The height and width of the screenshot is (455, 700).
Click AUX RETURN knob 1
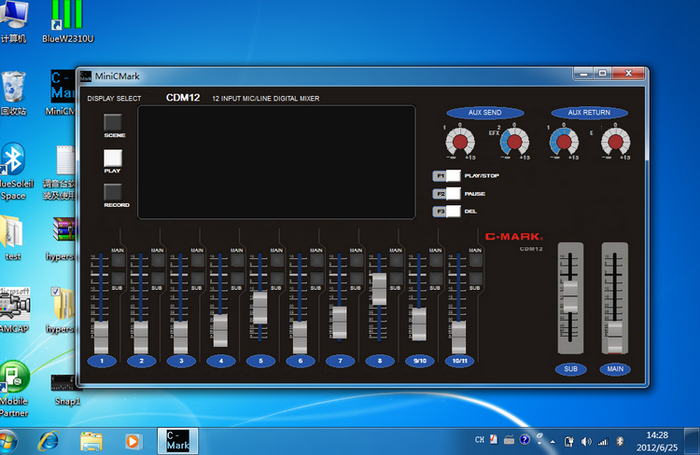coord(563,143)
